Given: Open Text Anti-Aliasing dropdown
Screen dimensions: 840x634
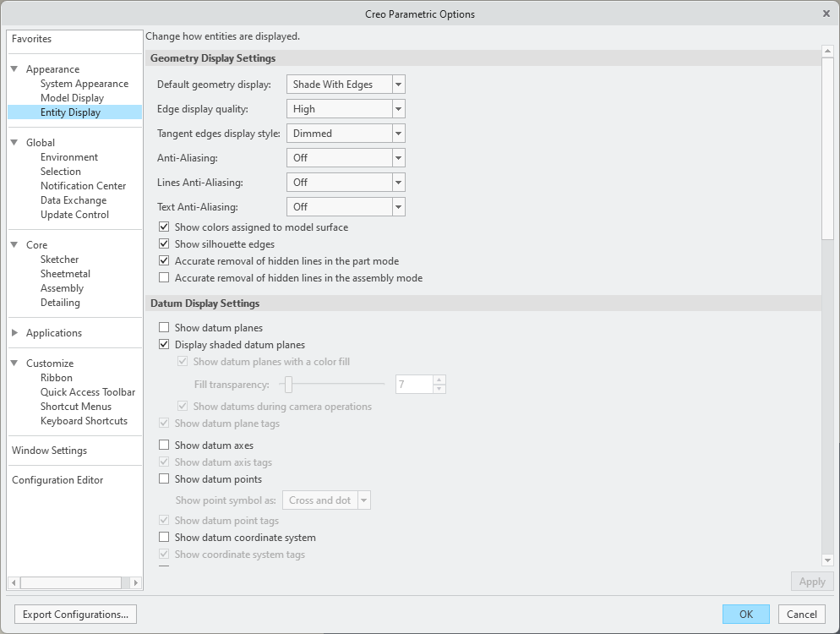Looking at the screenshot, I should click(x=399, y=207).
